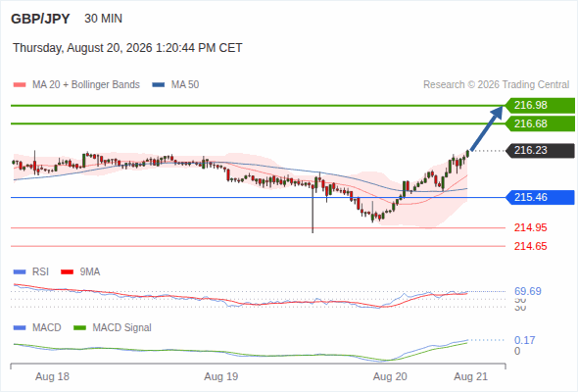
Task: Click the 0.17 MACD value
Action: pos(524,340)
